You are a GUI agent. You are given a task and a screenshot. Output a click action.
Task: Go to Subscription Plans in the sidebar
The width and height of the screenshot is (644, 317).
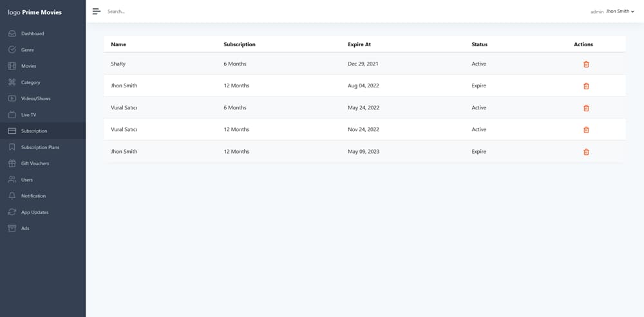[x=43, y=147]
